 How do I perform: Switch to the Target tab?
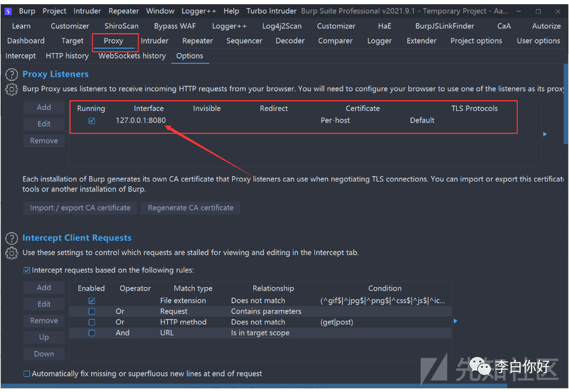click(x=72, y=41)
